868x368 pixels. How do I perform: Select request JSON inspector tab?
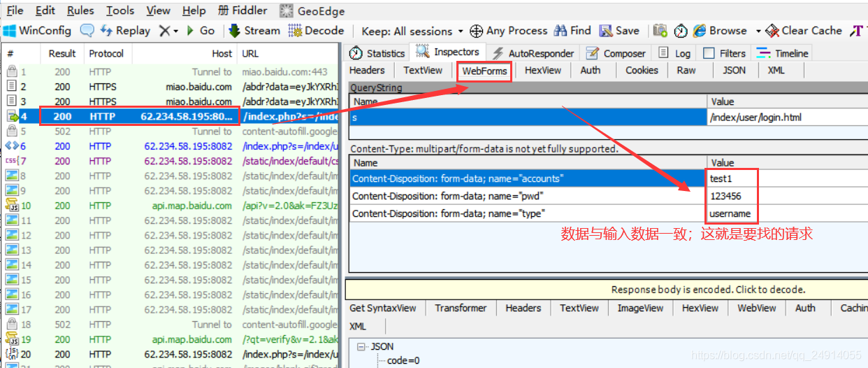[734, 70]
